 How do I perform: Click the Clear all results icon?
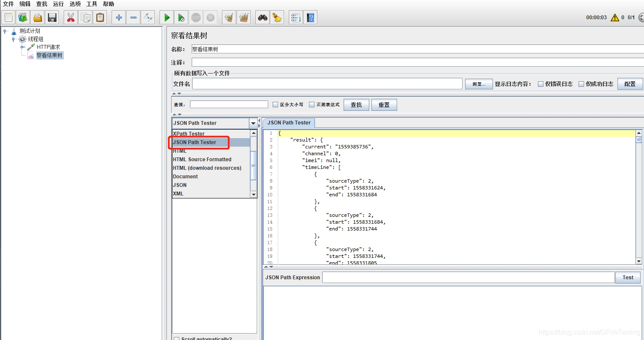pyautogui.click(x=244, y=18)
